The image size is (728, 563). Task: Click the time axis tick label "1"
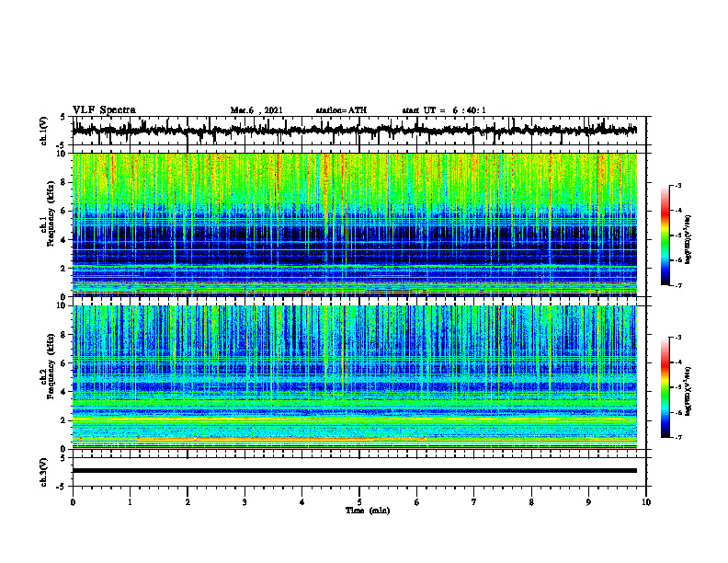(x=130, y=502)
